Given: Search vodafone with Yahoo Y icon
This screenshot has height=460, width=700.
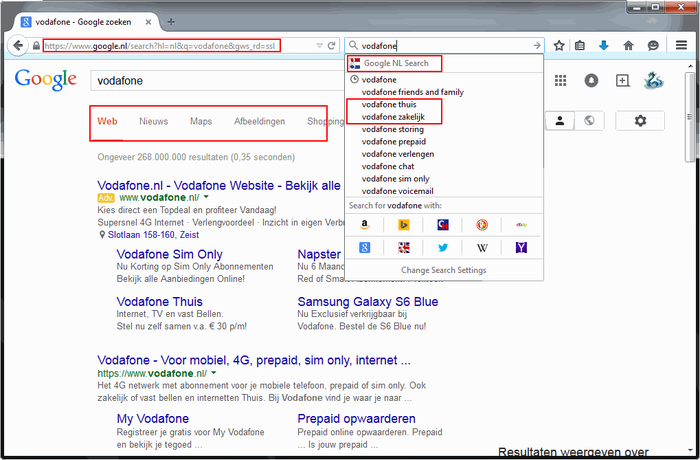Looking at the screenshot, I should [521, 247].
